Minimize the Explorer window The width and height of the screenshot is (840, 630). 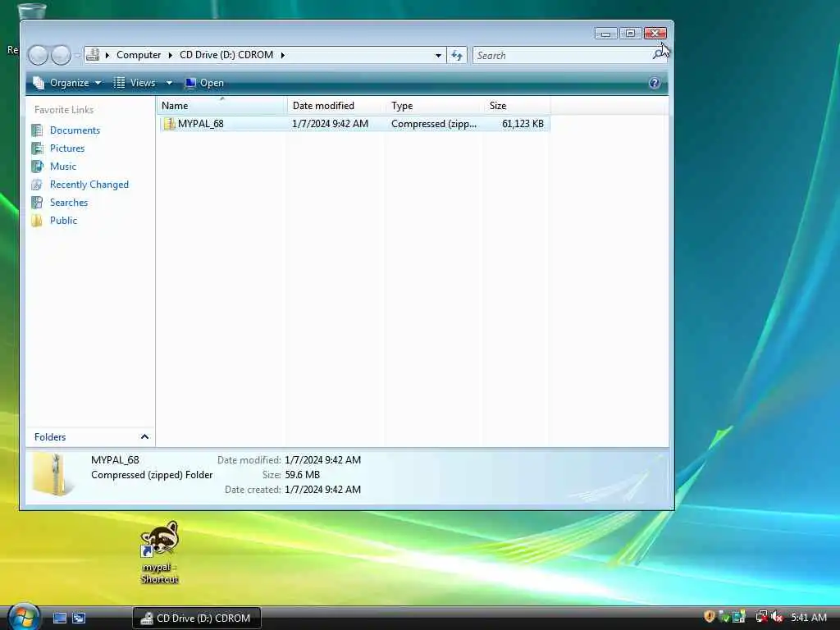coord(606,33)
